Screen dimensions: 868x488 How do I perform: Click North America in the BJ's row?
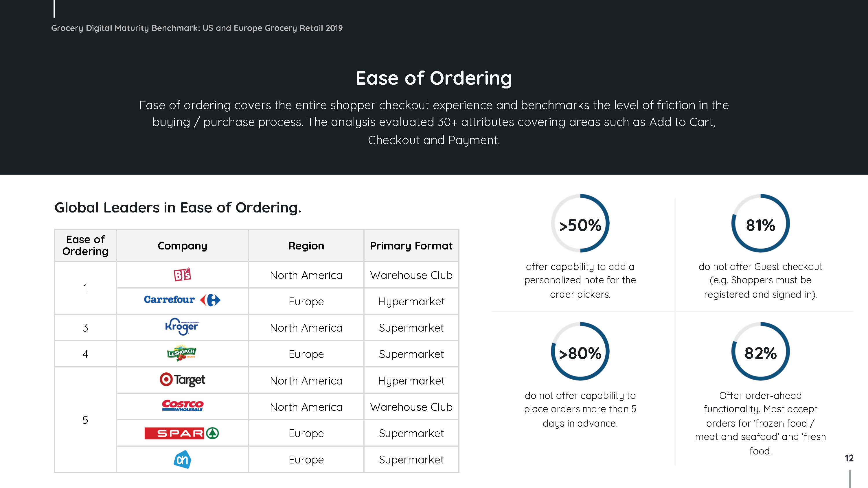[306, 275]
